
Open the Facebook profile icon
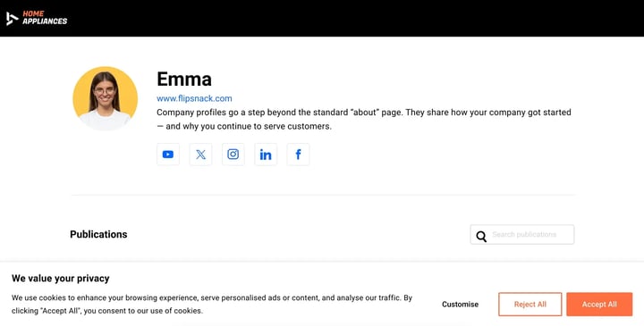pyautogui.click(x=298, y=155)
